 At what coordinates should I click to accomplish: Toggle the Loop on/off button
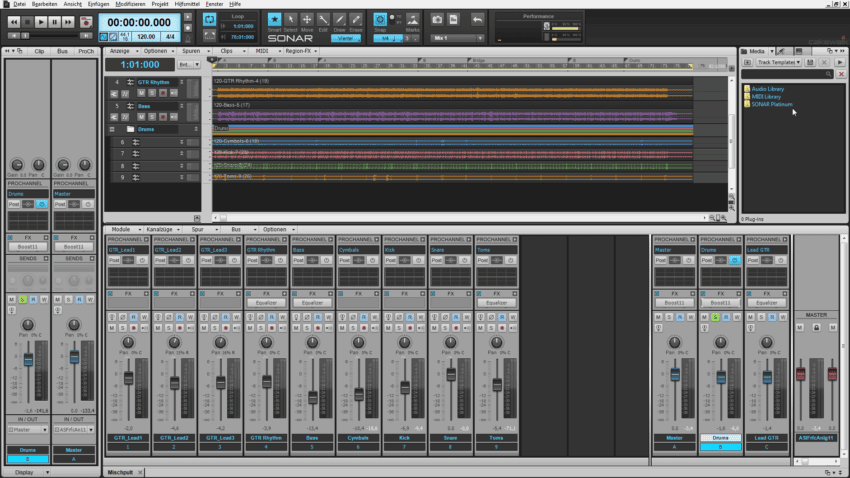click(209, 20)
